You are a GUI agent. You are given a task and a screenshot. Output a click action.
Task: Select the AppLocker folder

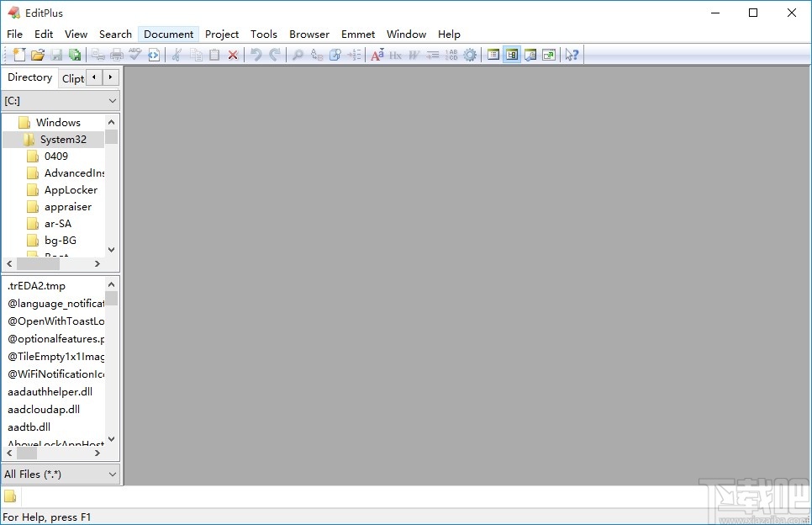pyautogui.click(x=71, y=190)
